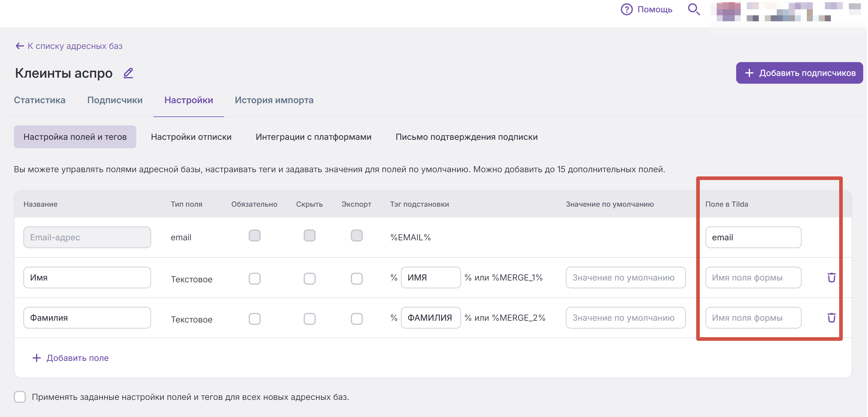Click the plus icon for Добавить поле
Image resolution: width=868 pixels, height=417 pixels.
[36, 358]
